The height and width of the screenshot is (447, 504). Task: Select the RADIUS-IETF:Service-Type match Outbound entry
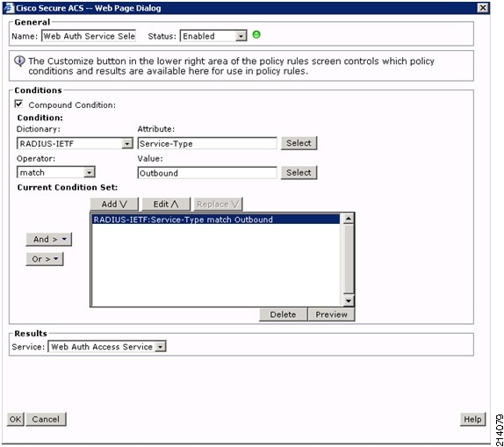[x=216, y=220]
